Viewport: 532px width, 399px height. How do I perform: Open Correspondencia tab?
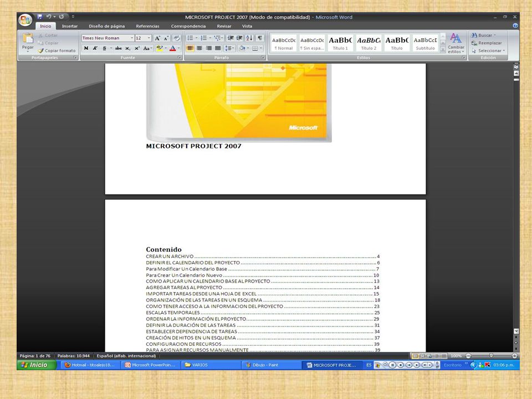(188, 26)
